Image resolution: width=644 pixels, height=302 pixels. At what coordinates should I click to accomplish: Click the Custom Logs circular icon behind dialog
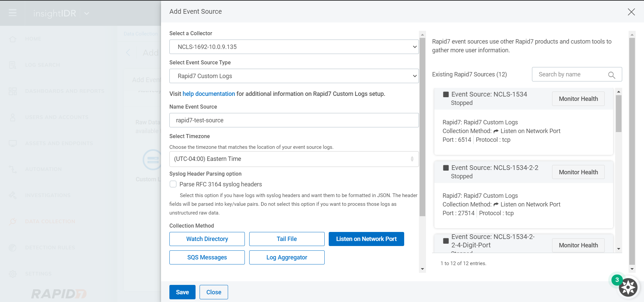pyautogui.click(x=153, y=160)
